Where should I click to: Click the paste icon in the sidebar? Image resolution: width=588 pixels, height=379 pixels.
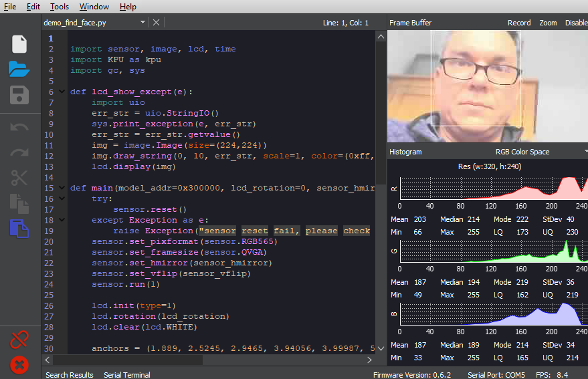pyautogui.click(x=19, y=229)
